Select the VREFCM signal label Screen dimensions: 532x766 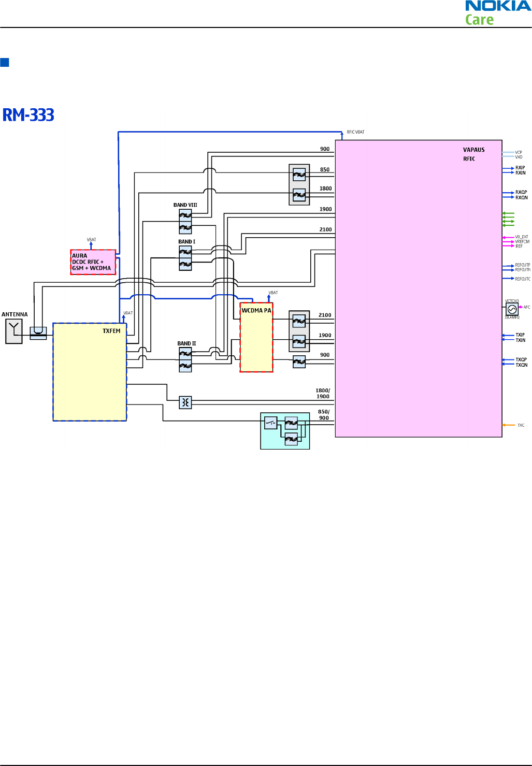point(522,241)
